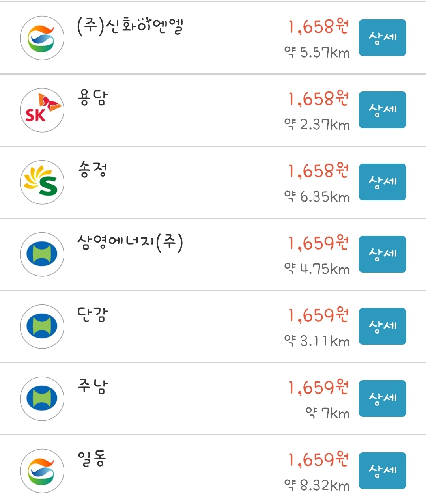Open 상세 details for 용담 station

(383, 110)
